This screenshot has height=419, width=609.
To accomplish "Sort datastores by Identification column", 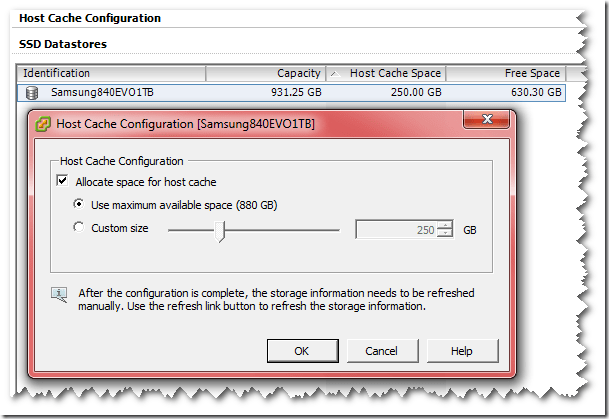I will pyautogui.click(x=110, y=73).
